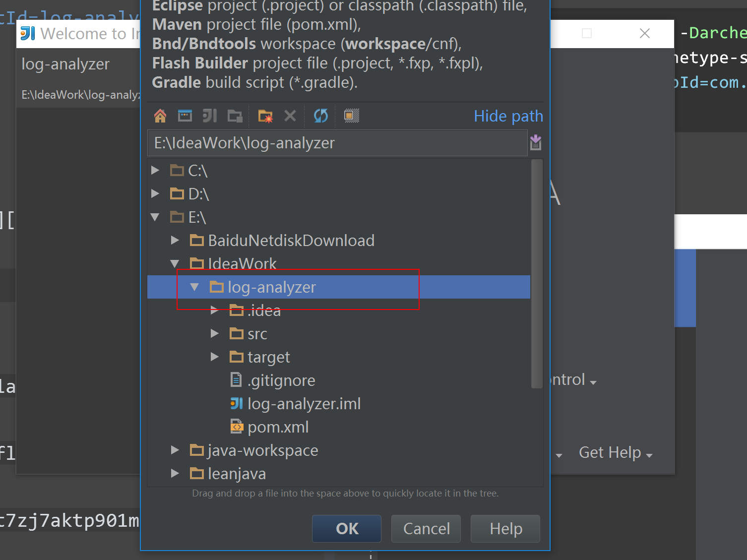Collapse the IdeaWork folder arrow

point(175,263)
